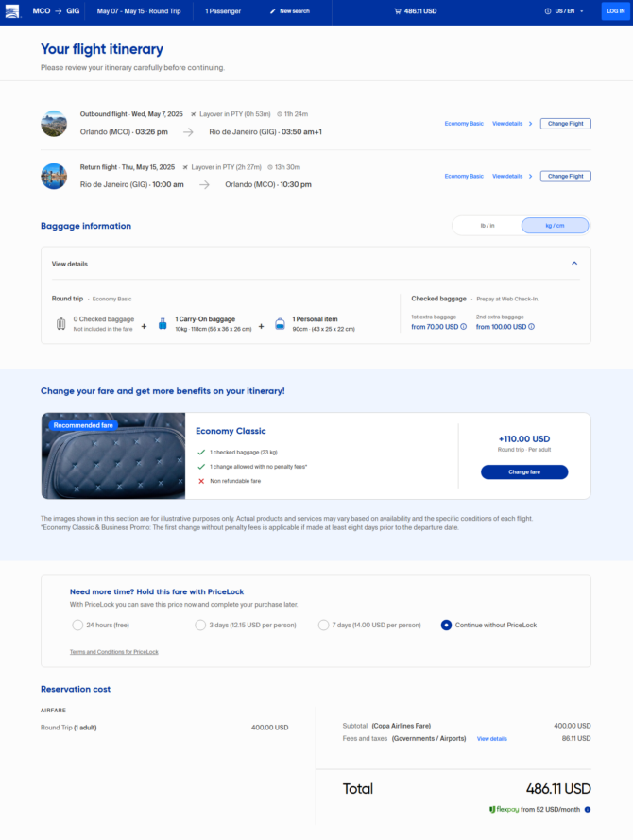
Task: Select the 7 days PriceLock option
Action: click(x=323, y=626)
